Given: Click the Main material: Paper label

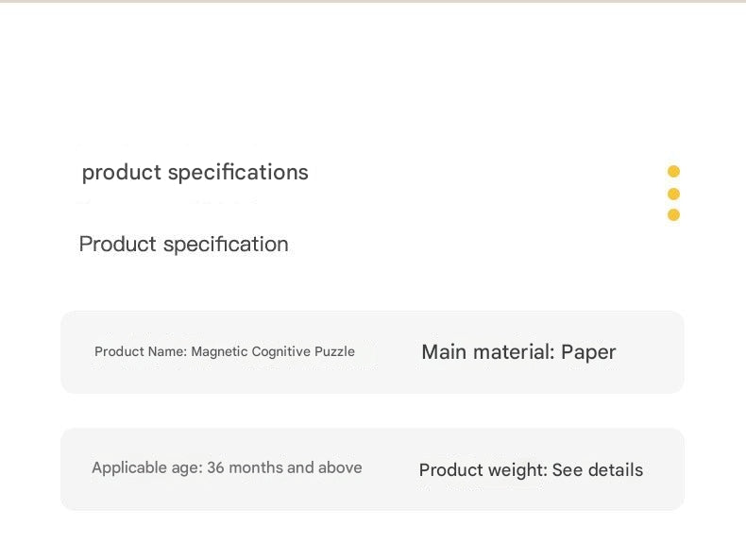Looking at the screenshot, I should pyautogui.click(x=518, y=352).
